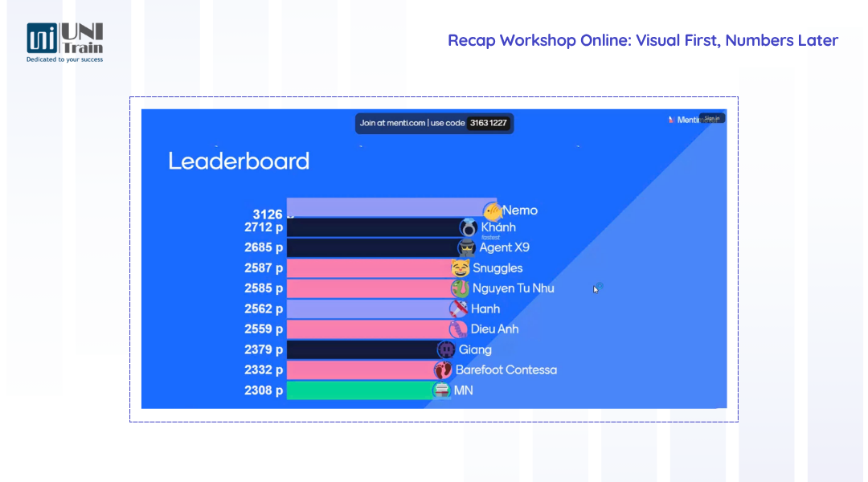Click the Mentimeter logo
Image resolution: width=868 pixels, height=482 pixels.
pyautogui.click(x=684, y=120)
